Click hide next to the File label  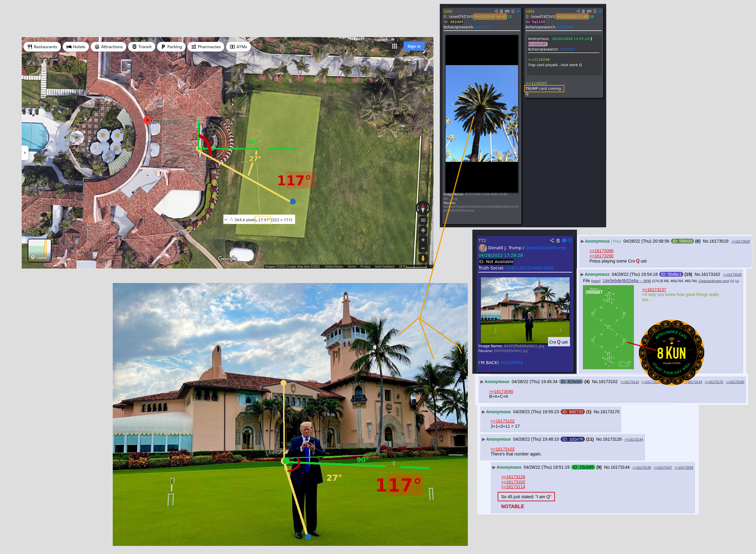pos(596,281)
